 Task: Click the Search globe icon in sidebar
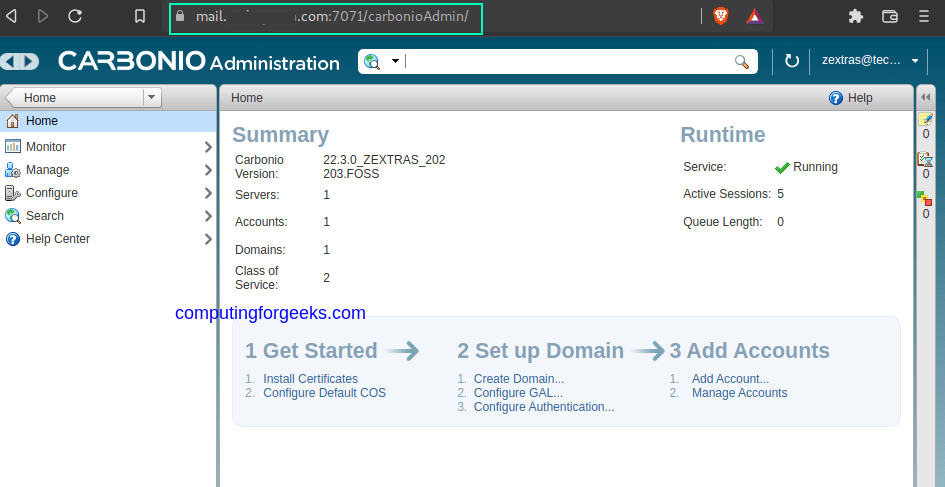[x=13, y=216]
